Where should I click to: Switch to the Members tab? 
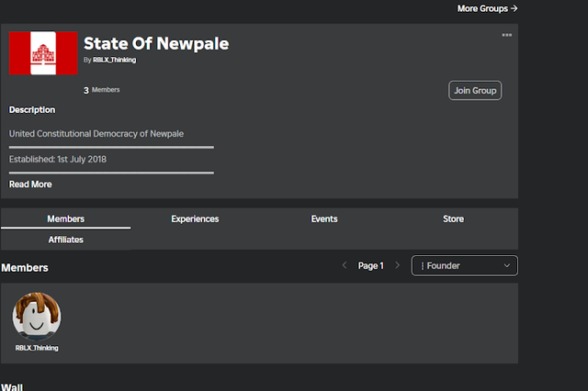pos(65,218)
